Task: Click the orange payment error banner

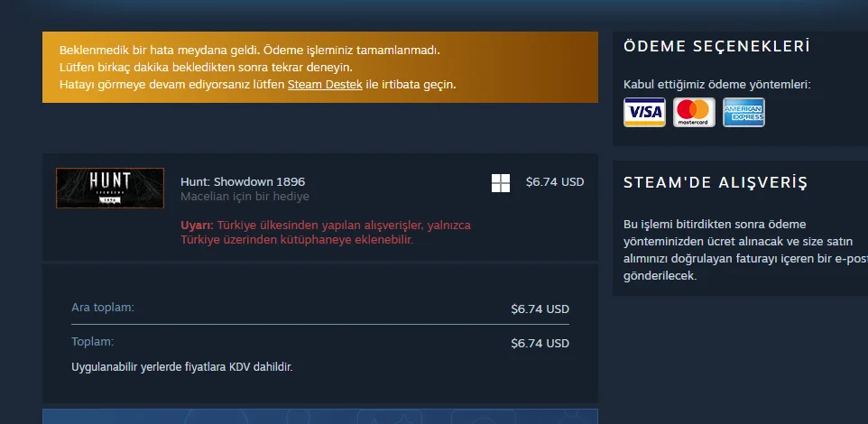Action: 320,67
